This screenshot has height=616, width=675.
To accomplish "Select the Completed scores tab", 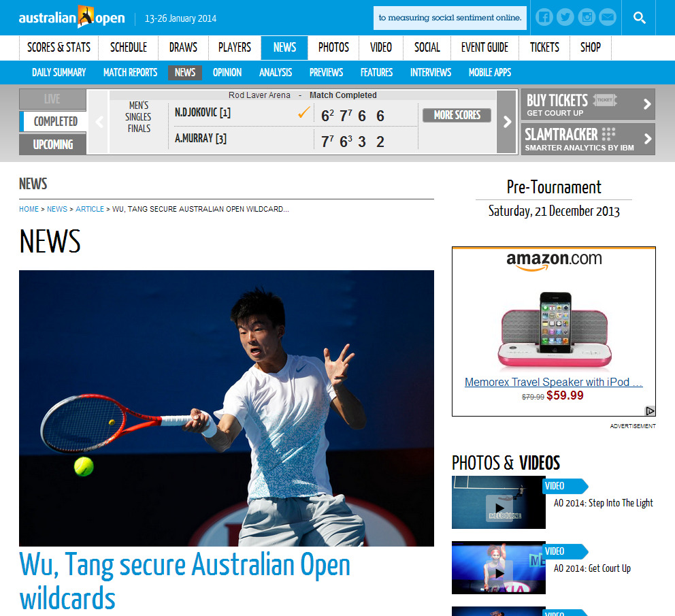I will [x=54, y=121].
